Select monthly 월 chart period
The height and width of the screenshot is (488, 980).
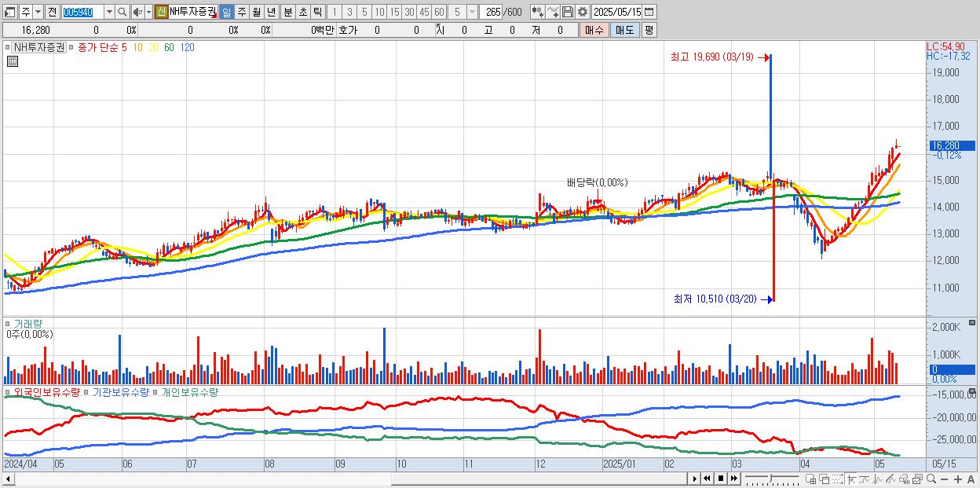coord(256,12)
